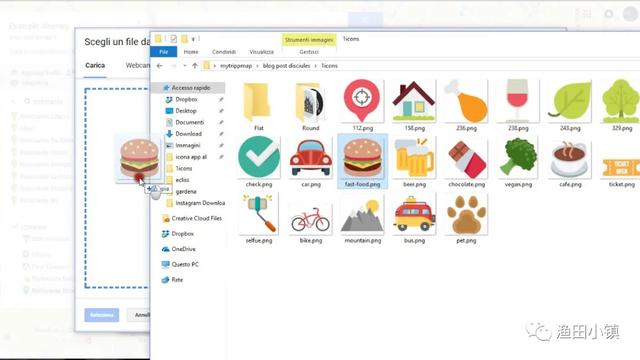Select the check.png file
Image resolution: width=640 pixels, height=360 pixels.
point(259,162)
